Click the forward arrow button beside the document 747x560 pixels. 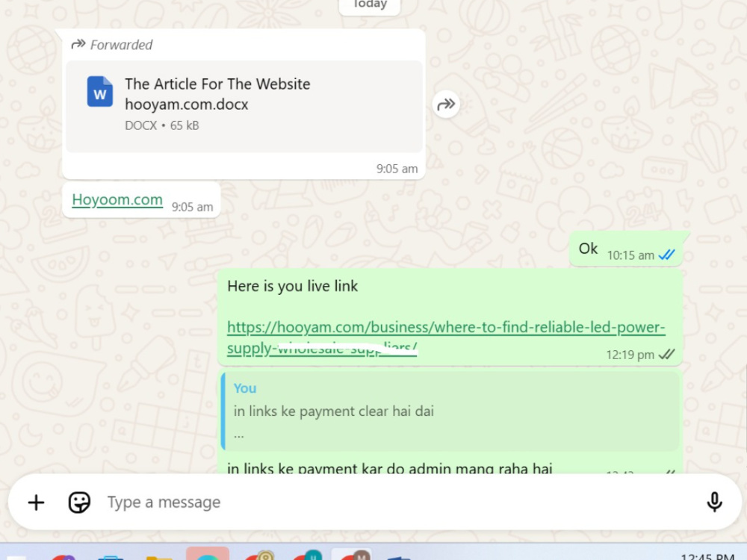[446, 105]
